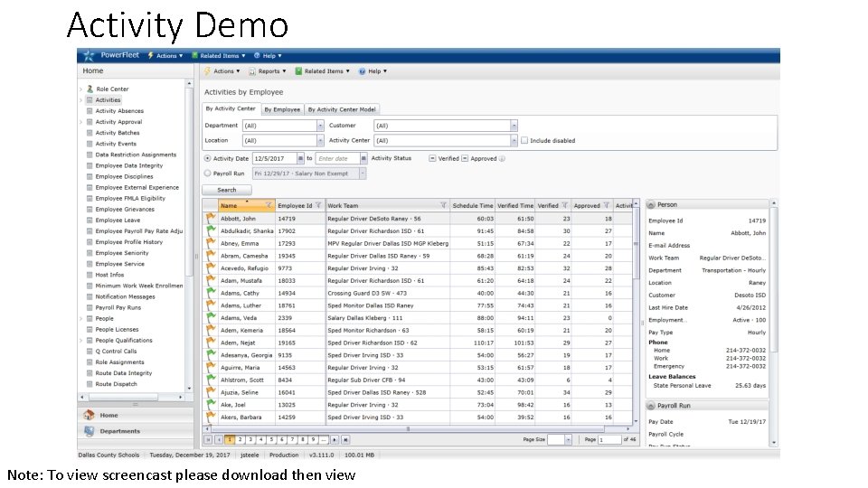Click the Home breadcrumb heading
The height and width of the screenshot is (488, 868).
[x=93, y=70]
